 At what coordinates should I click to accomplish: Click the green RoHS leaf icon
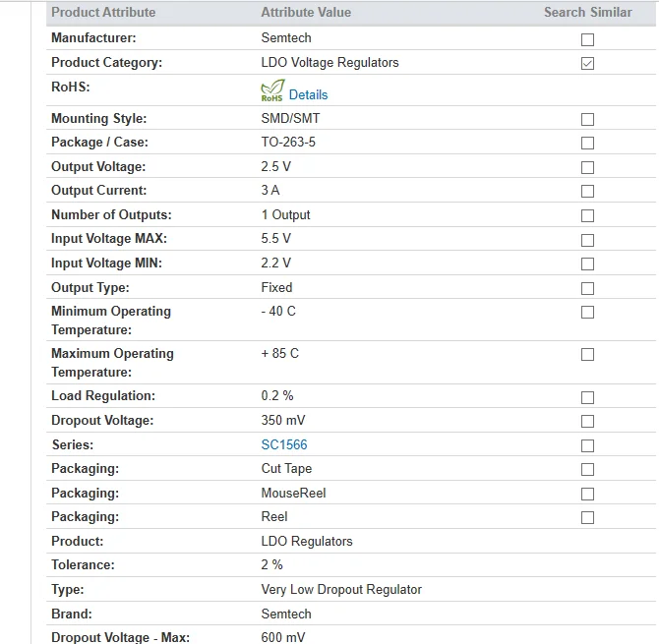click(x=272, y=90)
